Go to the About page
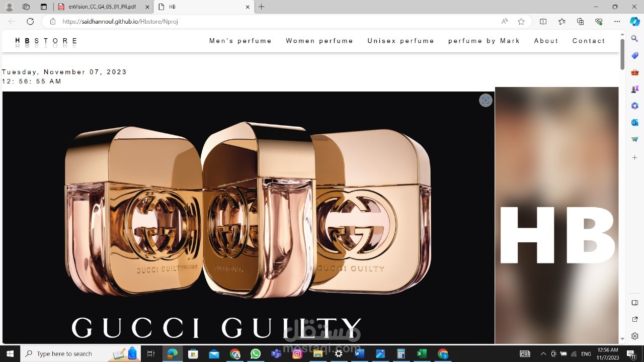The image size is (644, 362). 546,41
